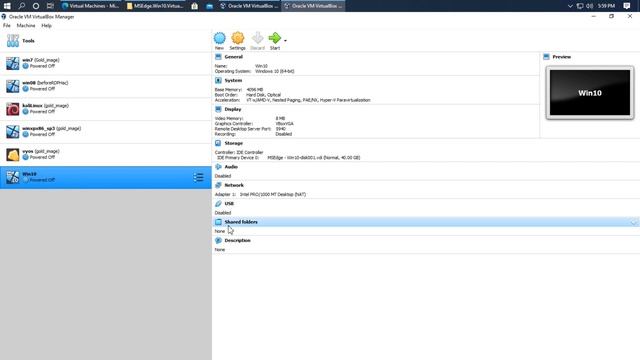Click the General section header

tap(233, 57)
